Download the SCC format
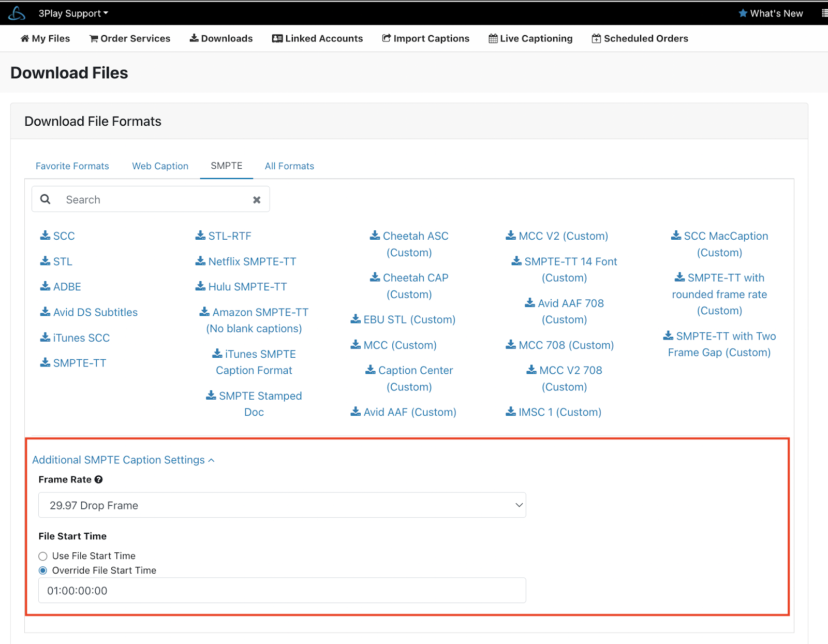The width and height of the screenshot is (828, 644). 57,236
